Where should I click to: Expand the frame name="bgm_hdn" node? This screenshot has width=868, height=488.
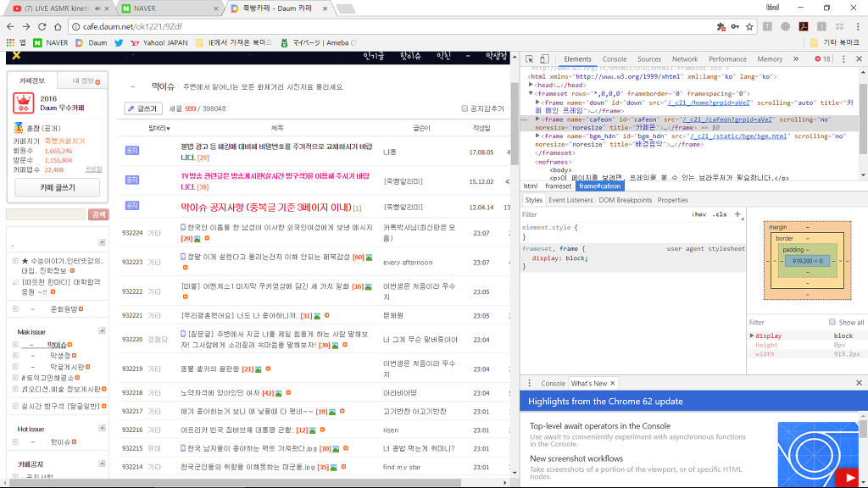(537, 136)
